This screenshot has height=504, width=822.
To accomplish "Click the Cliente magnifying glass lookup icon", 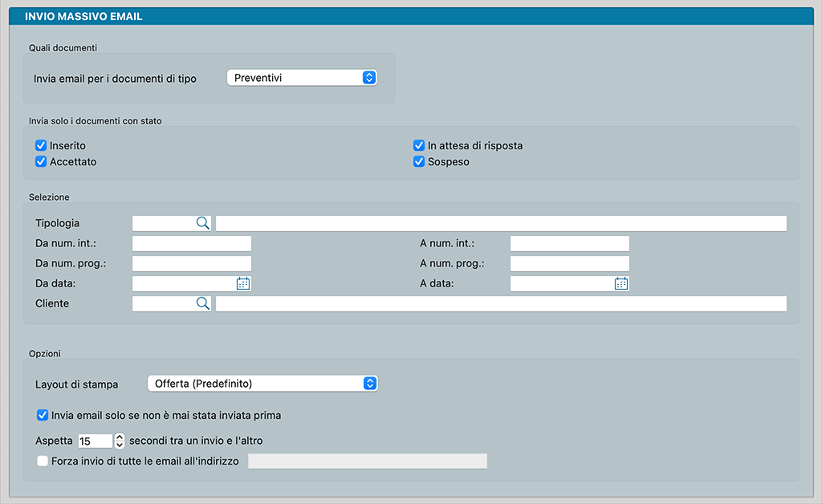I will click(x=202, y=303).
